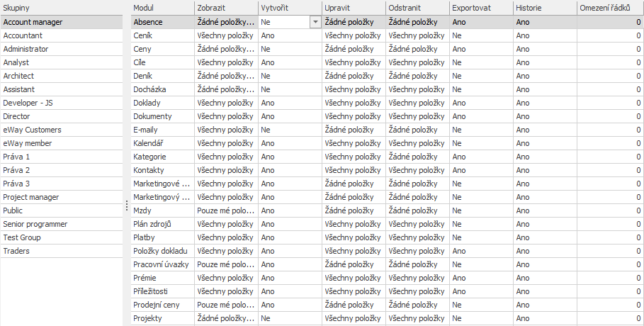Click the Zobrazit cell of Mzdy row

(x=227, y=211)
